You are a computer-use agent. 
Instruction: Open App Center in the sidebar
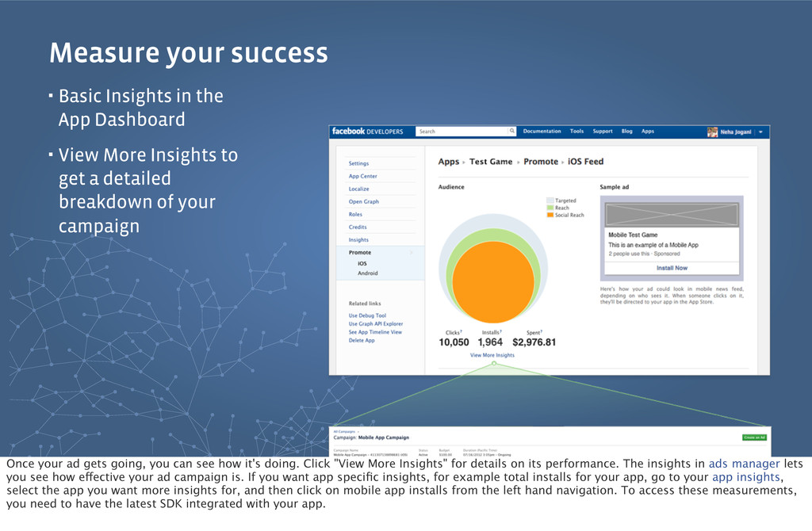coord(362,177)
